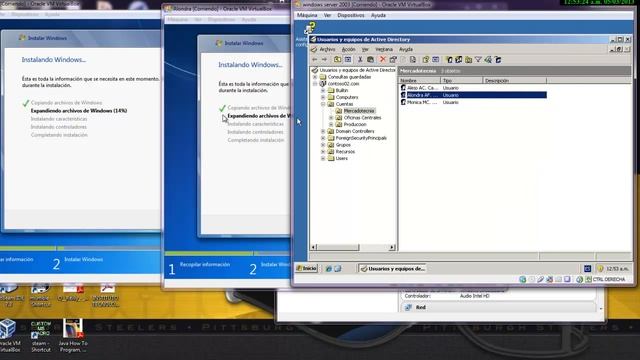Image resolution: width=640 pixels, height=360 pixels.
Task: Click Internet Explorer quick launch icon in guest taskbar
Action: click(329, 269)
